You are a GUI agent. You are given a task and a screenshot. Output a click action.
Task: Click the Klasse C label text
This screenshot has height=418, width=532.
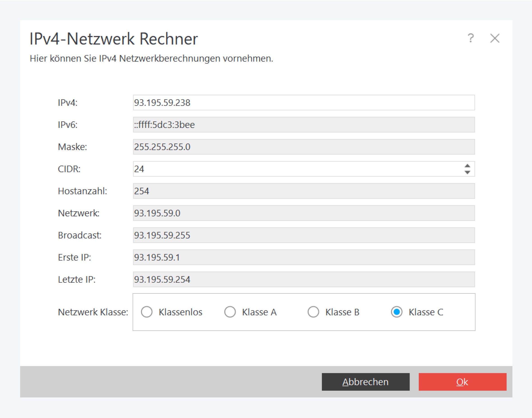426,312
